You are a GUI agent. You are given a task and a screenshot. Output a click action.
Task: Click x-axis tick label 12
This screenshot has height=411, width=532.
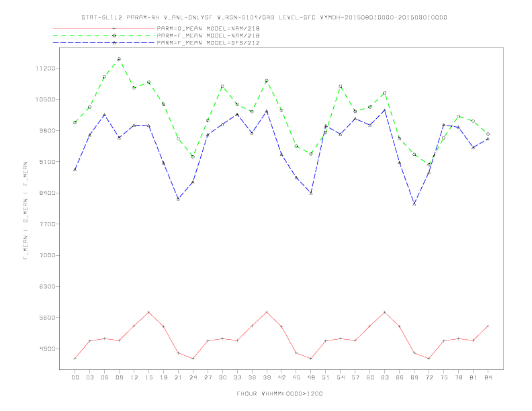134,377
